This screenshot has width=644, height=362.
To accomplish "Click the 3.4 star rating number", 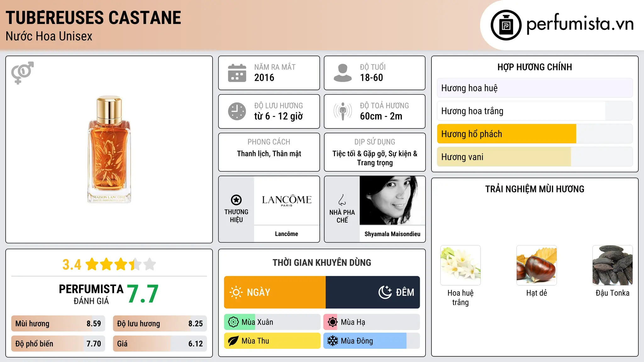I will click(x=72, y=265).
